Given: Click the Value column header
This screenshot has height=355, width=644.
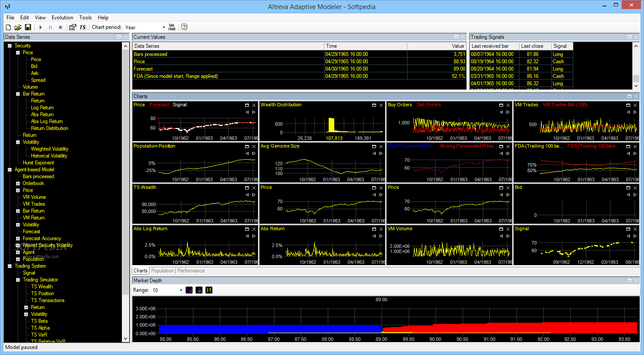Looking at the screenshot, I should 437,46.
